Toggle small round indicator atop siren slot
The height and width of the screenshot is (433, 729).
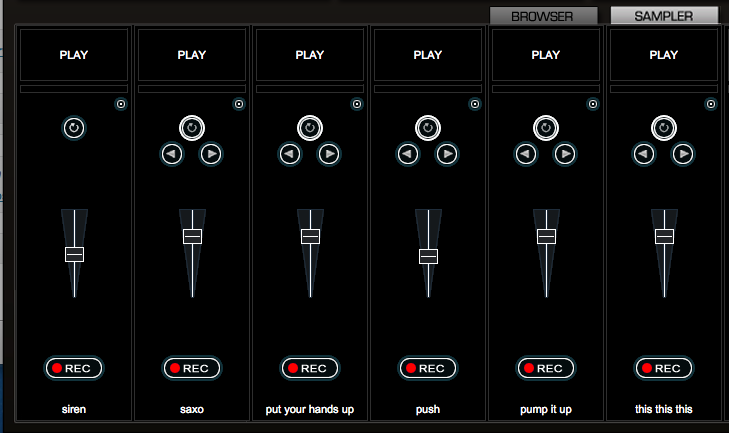coord(121,103)
